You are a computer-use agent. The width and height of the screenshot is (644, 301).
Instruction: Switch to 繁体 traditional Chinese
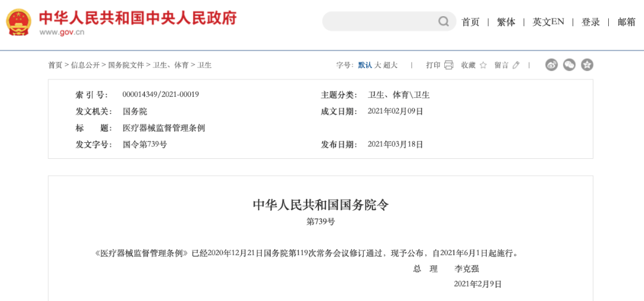tap(506, 22)
